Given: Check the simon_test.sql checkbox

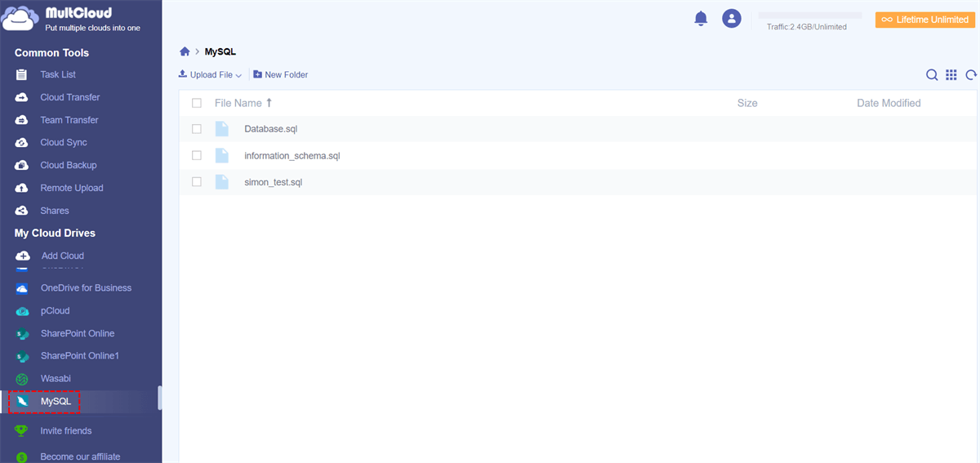Looking at the screenshot, I should point(197,182).
